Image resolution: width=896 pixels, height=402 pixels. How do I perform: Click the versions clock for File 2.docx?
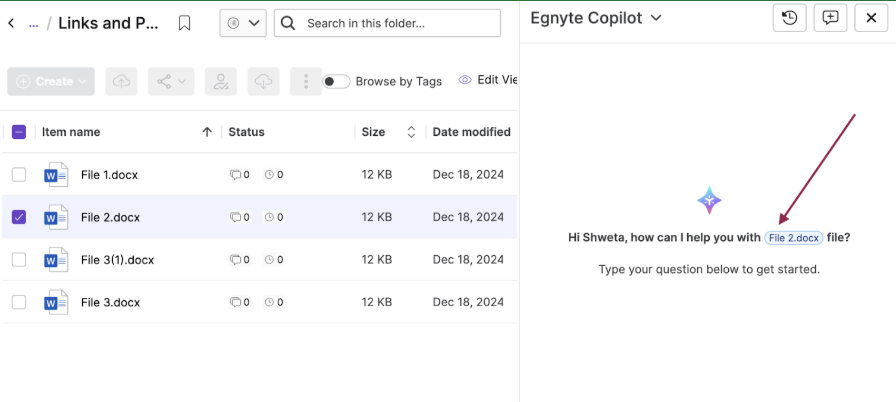(274, 217)
